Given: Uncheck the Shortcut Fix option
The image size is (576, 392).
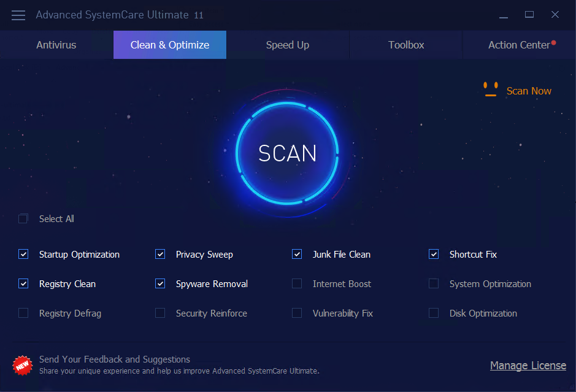Looking at the screenshot, I should pos(434,254).
